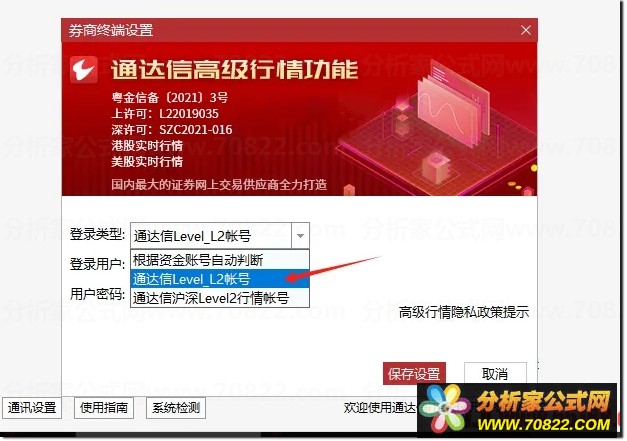Close the 券商终端设置 dialog
This screenshot has width=627, height=441.
coord(525,30)
